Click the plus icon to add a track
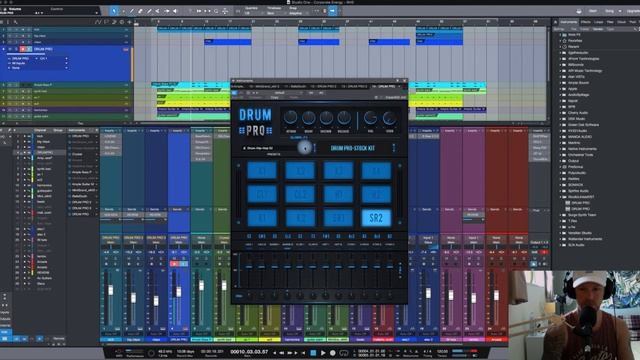640x360 pixels. (x=129, y=22)
